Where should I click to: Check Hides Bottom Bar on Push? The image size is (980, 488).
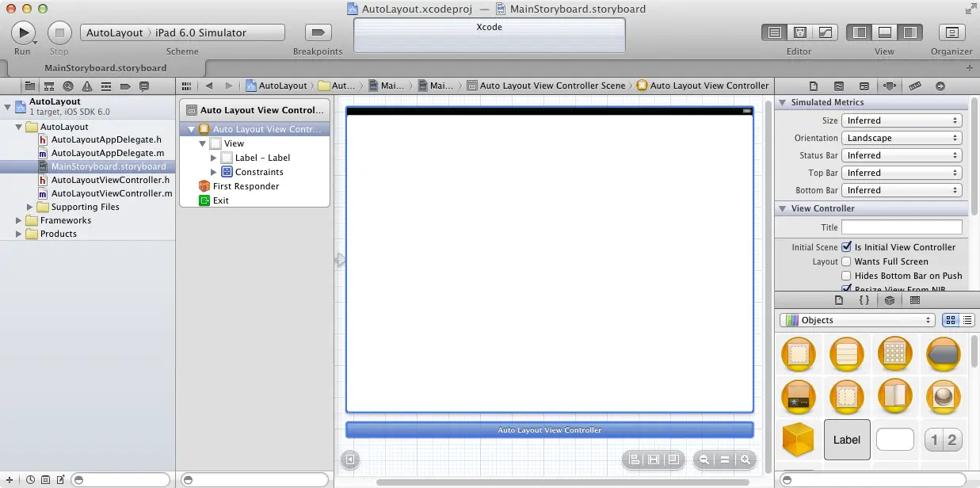click(x=846, y=276)
